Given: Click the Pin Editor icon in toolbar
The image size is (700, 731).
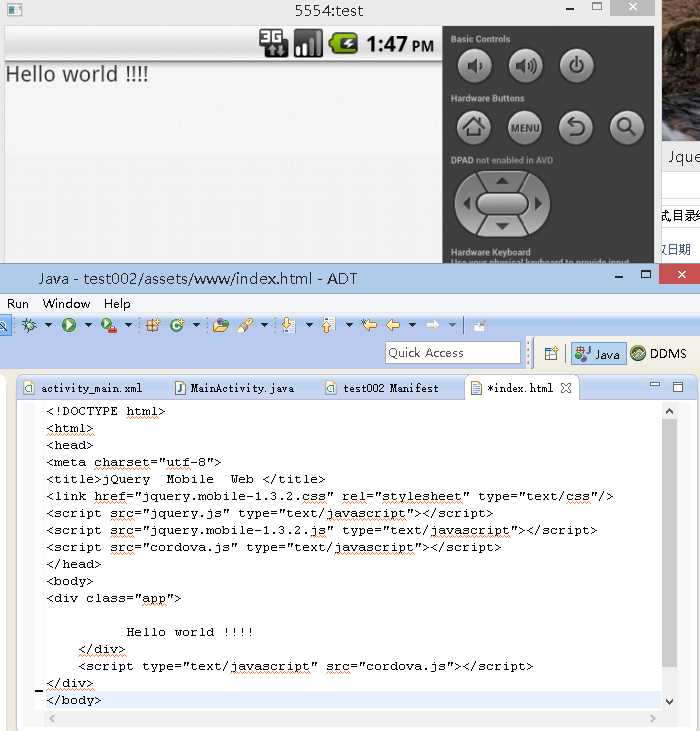Looking at the screenshot, I should (479, 326).
